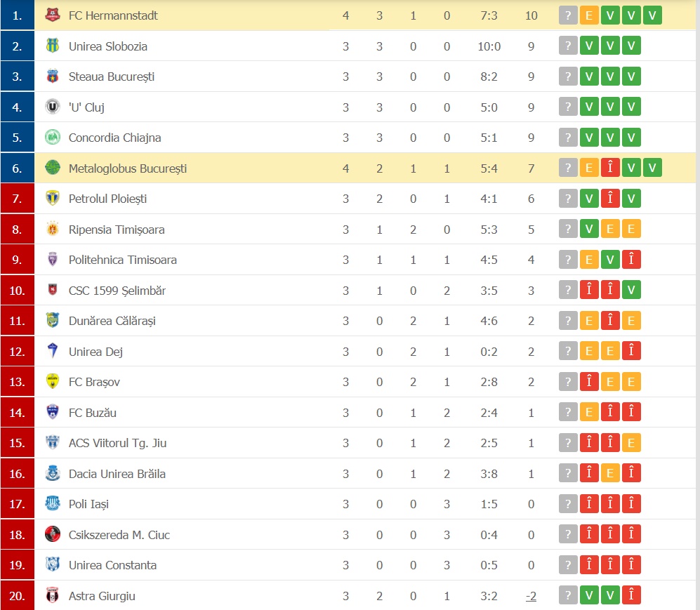Click the rank 1 blue position cell
Screen dimensions: 700x610
[x=18, y=15]
